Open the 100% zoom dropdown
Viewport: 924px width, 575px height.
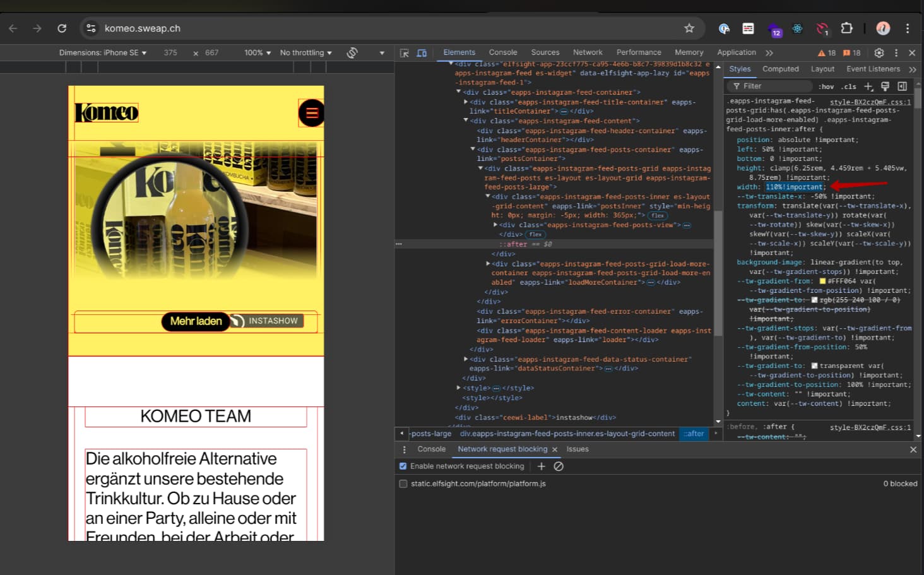(258, 53)
